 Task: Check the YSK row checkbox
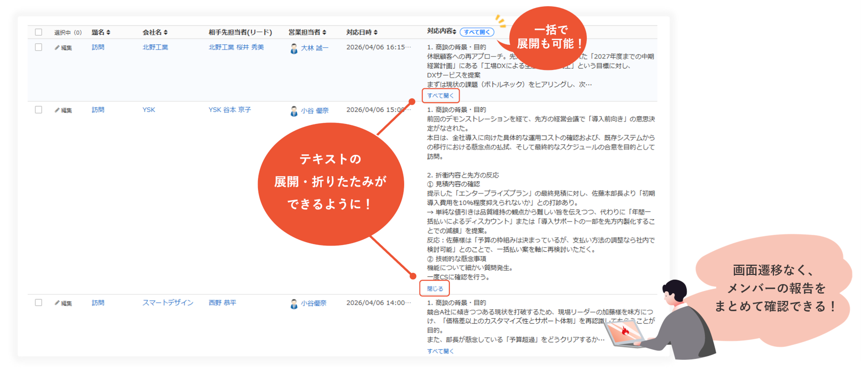pyautogui.click(x=39, y=110)
